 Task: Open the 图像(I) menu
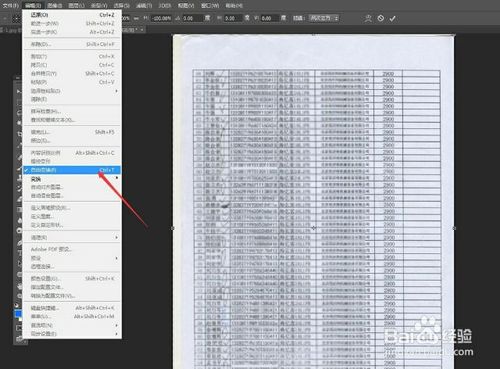(x=54, y=5)
